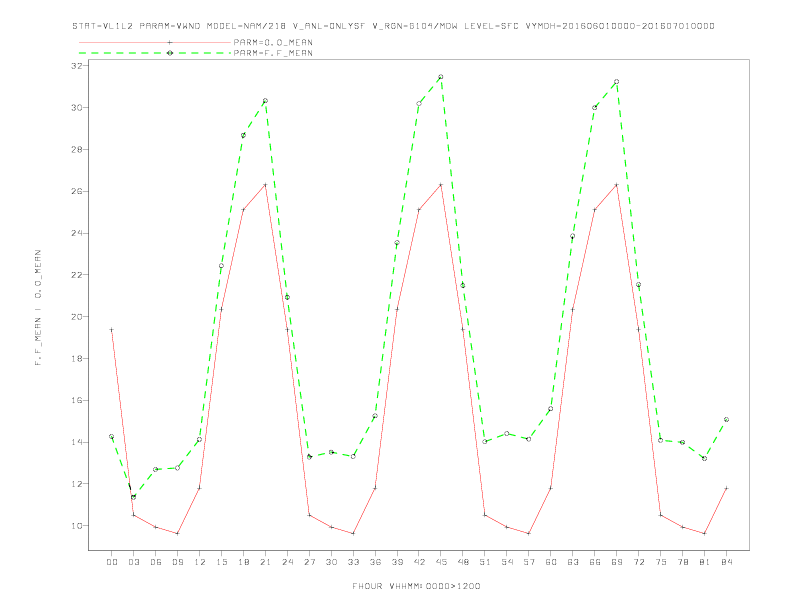Select the V_ANL=ONLYSF text in the title
This screenshot has height=612, width=792.
(x=329, y=26)
